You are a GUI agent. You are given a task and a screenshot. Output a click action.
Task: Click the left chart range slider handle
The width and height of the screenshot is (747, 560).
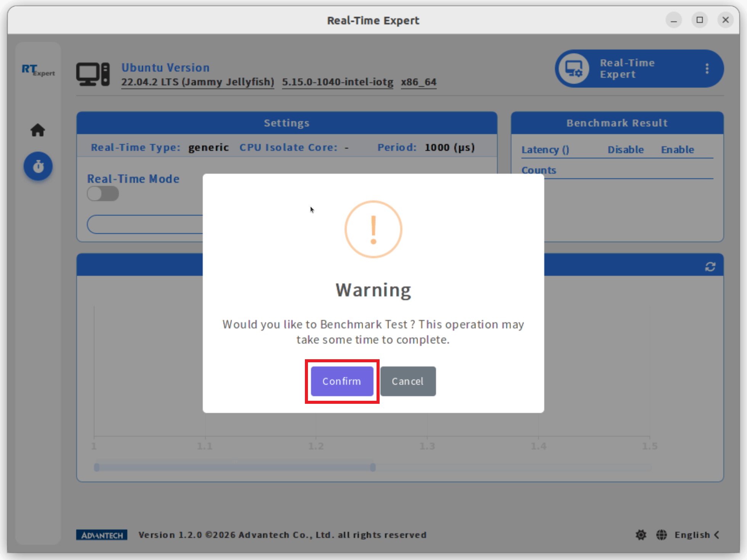pyautogui.click(x=97, y=467)
